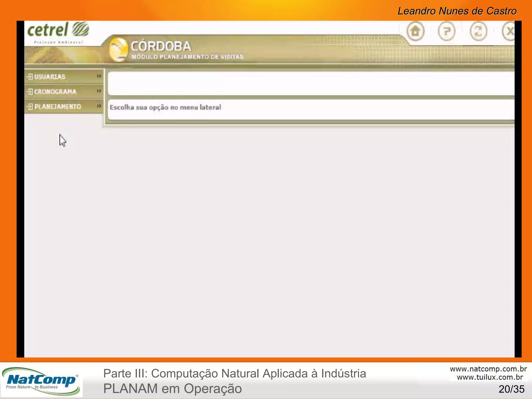Click the 'Leandro Nunes de Castro' author name
This screenshot has width=532, height=399.
[457, 11]
